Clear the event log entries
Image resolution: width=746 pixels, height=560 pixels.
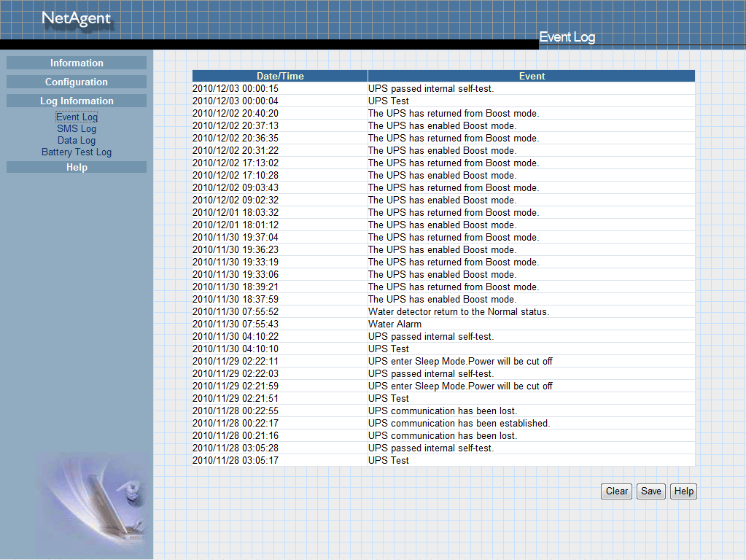[617, 491]
